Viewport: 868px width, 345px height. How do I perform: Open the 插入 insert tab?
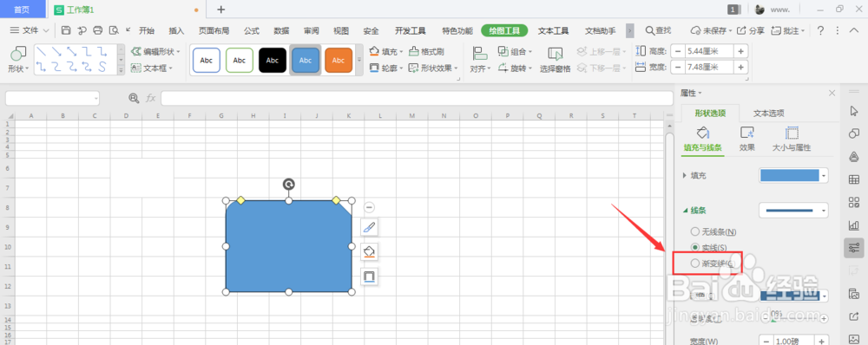click(x=176, y=30)
